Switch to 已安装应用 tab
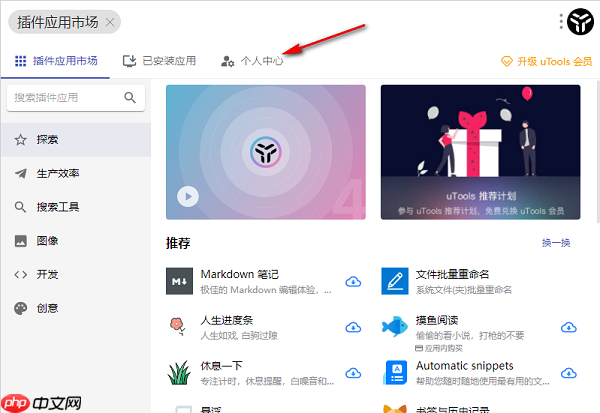Screen dimensions: 600x413 159,61
